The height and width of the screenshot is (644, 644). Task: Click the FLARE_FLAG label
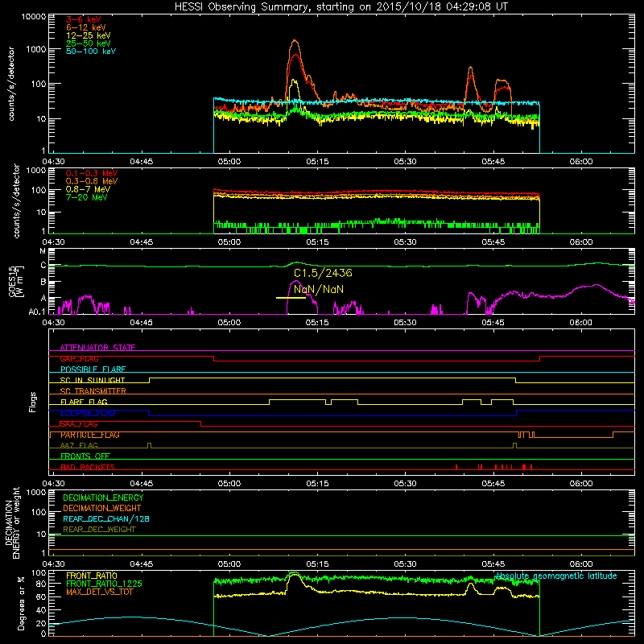click(x=84, y=402)
